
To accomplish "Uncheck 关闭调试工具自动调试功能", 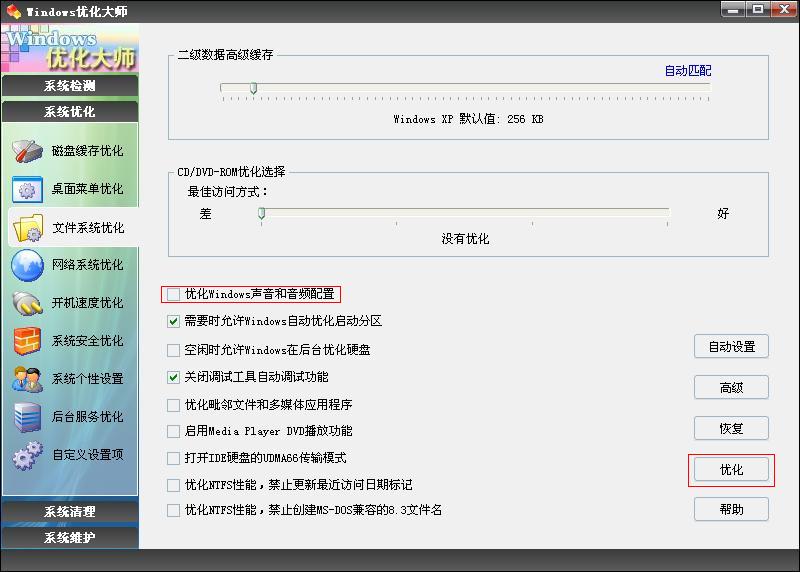I will (173, 377).
